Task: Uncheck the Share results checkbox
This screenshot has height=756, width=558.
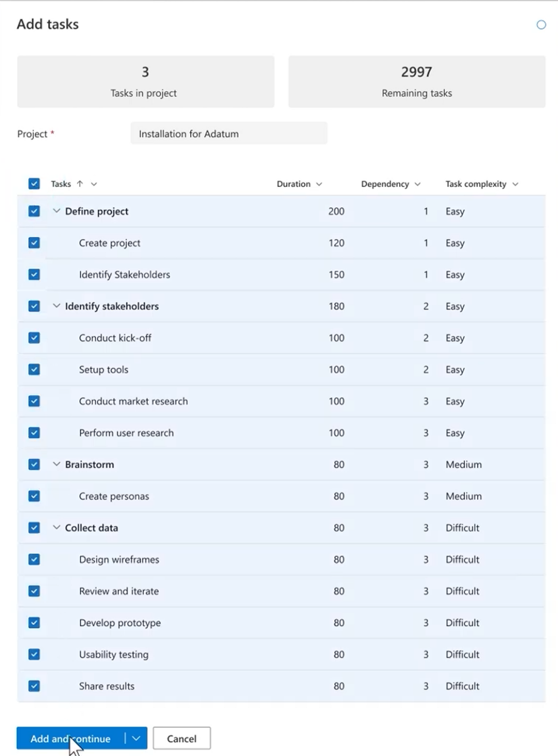Action: (34, 686)
